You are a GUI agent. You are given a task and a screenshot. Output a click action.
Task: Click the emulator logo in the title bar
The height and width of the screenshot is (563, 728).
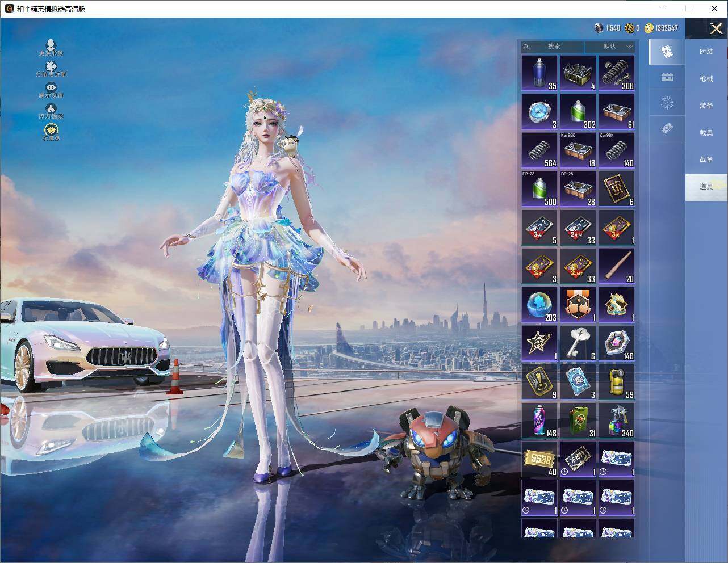(9, 9)
